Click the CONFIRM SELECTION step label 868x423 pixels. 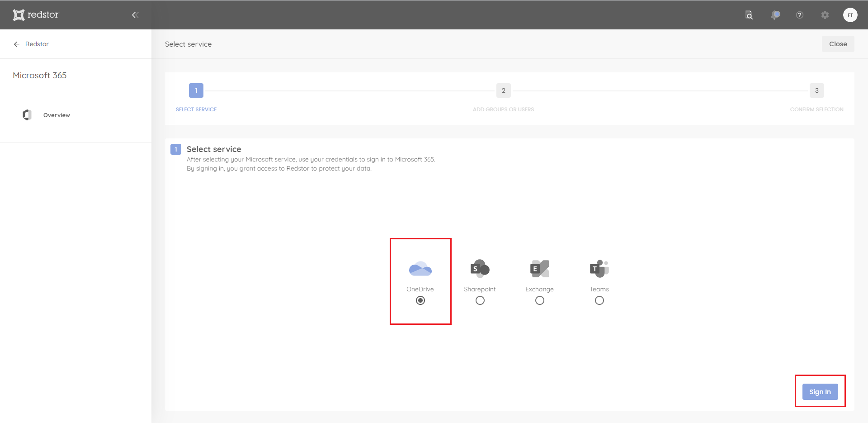tap(817, 109)
